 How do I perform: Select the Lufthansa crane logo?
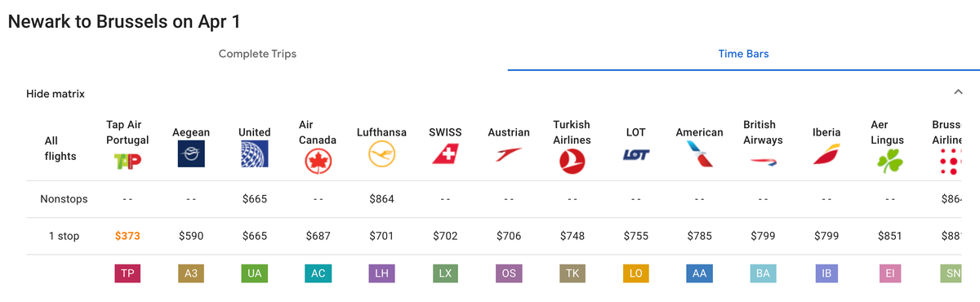tap(381, 154)
